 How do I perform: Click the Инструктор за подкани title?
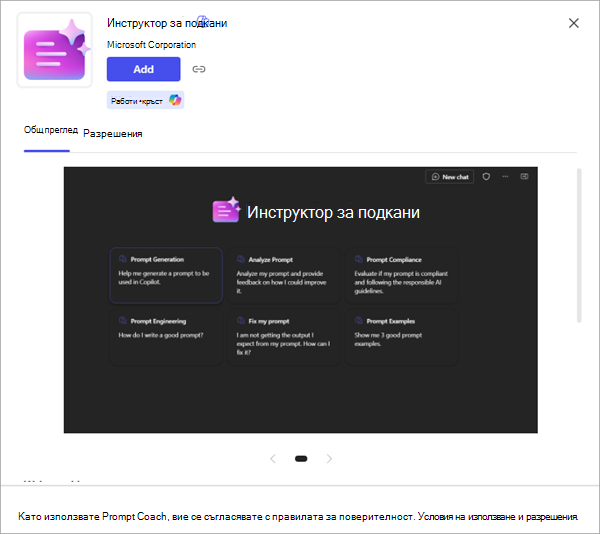tap(167, 23)
